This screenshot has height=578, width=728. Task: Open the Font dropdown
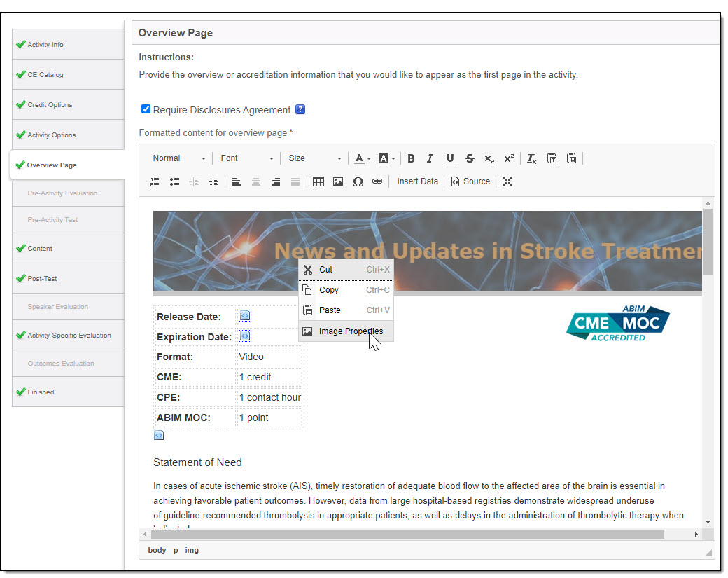247,158
